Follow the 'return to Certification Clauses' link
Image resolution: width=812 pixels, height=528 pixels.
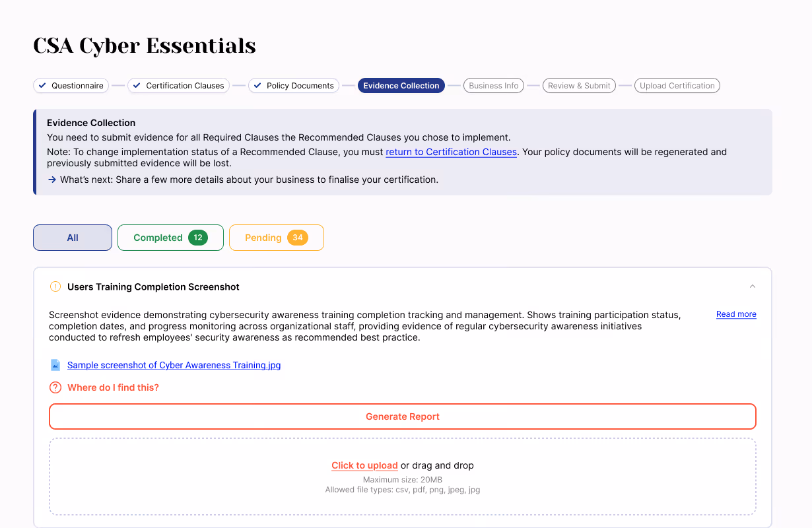pos(451,152)
